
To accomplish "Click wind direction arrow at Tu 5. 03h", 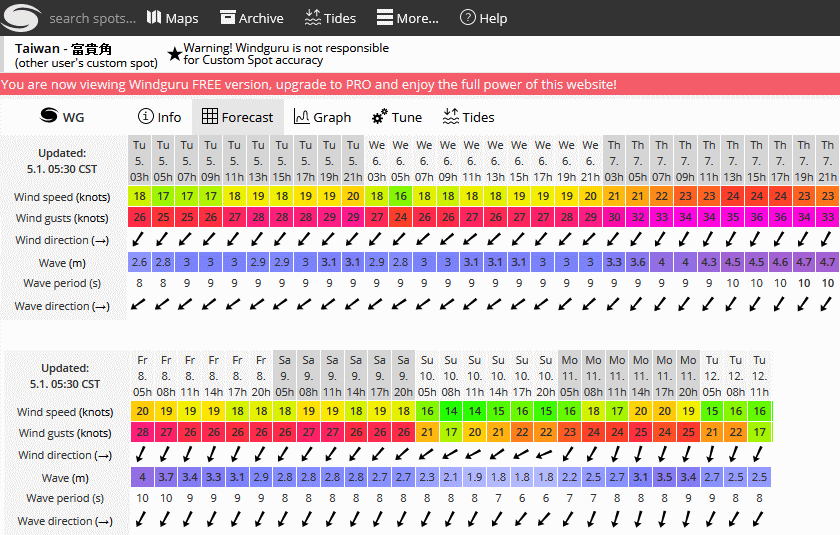I will 139,239.
